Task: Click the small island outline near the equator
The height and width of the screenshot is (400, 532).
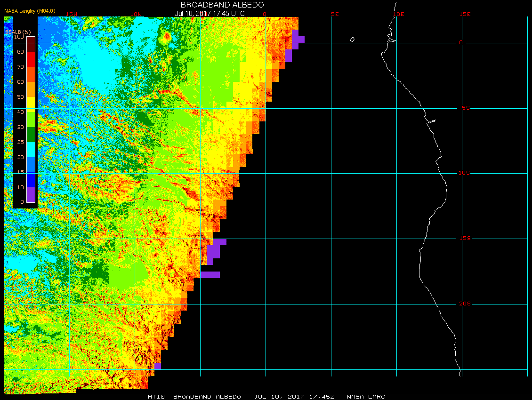Action: [x=352, y=40]
